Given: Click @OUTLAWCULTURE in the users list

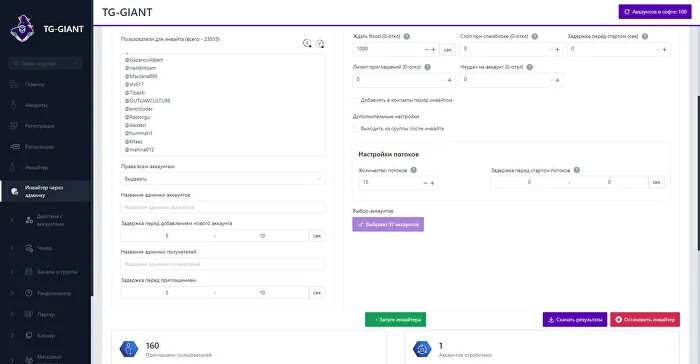Looking at the screenshot, I should (x=148, y=101).
